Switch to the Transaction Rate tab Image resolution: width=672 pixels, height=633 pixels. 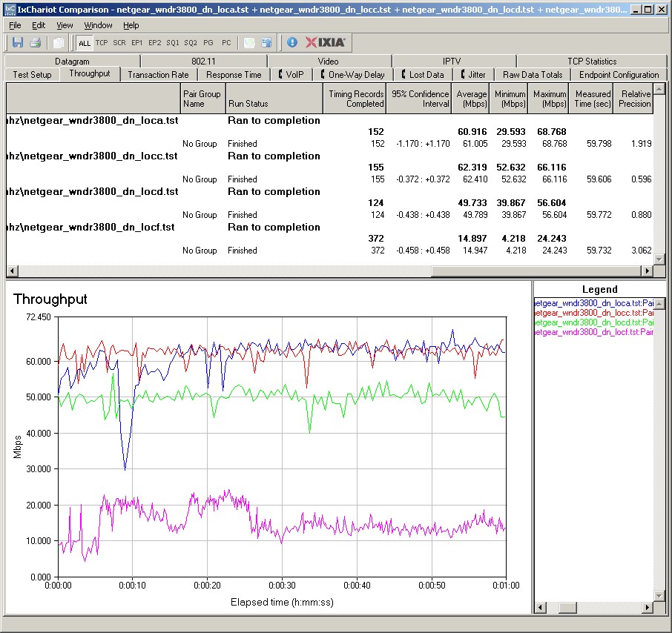coord(158,75)
